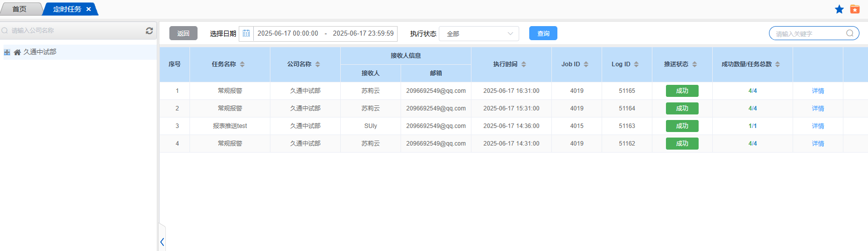Sort by 任务名称 column
This screenshot has width=868, height=251.
(x=242, y=64)
